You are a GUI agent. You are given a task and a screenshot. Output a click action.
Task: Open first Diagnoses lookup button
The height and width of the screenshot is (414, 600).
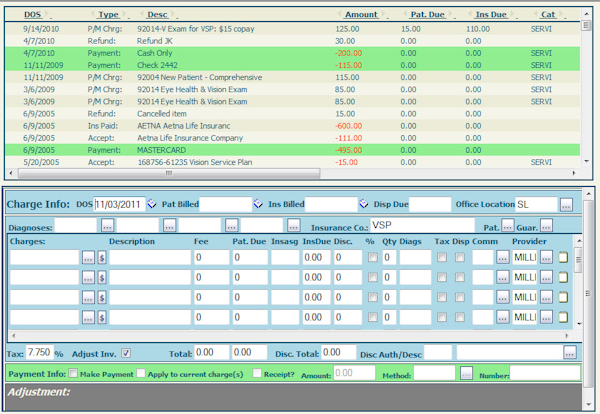108,225
